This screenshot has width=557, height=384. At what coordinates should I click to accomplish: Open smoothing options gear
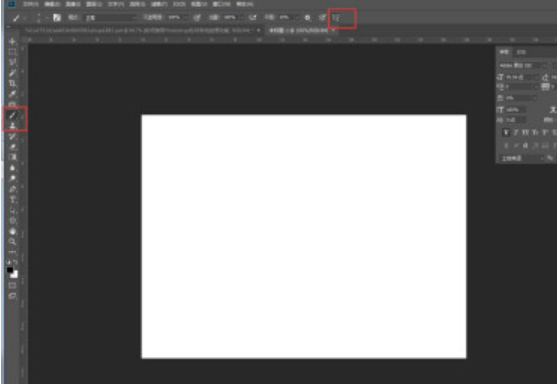(x=308, y=17)
